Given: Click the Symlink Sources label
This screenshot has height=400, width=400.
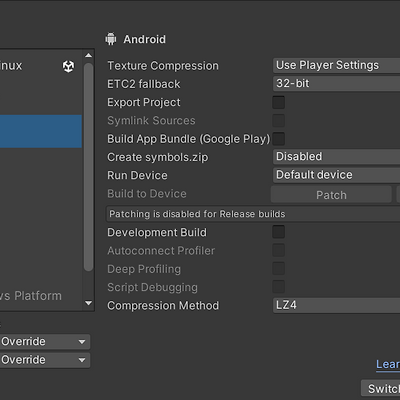Looking at the screenshot, I should point(151,121).
